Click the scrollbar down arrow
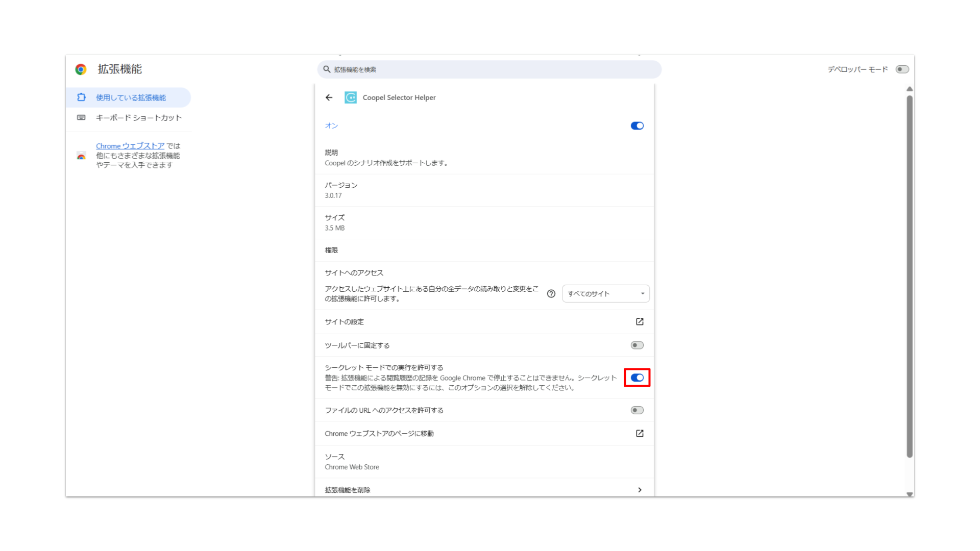Screen dimensions: 980x551 point(910,494)
